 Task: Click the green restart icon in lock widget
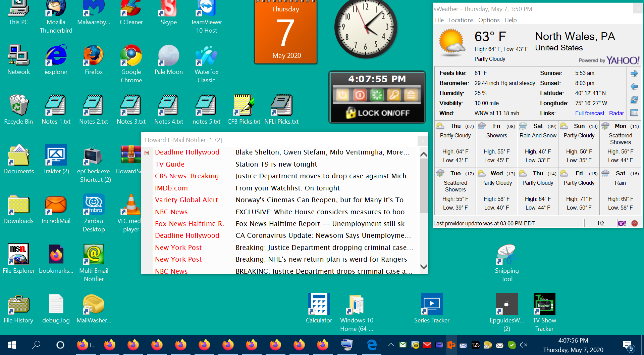coord(377,95)
